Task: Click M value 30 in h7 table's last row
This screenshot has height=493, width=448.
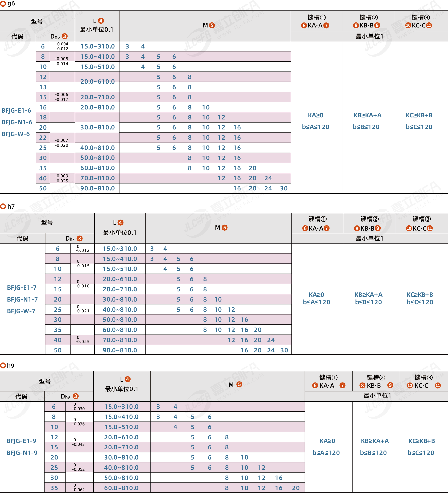Action: coord(284,350)
